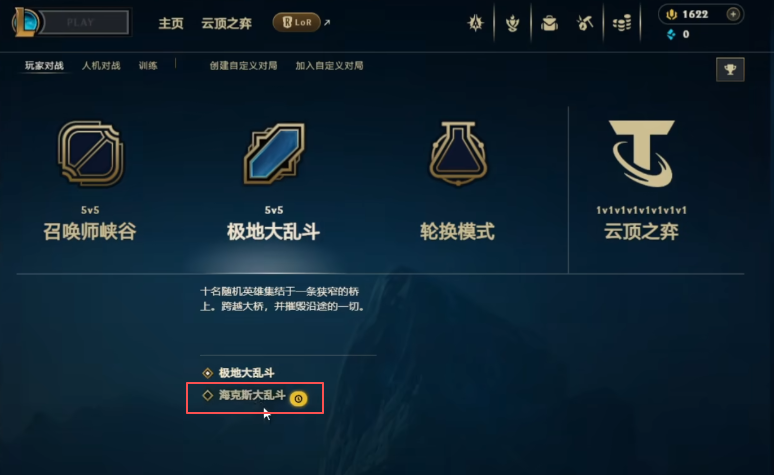The width and height of the screenshot is (774, 475).
Task: Go to the 主页 home menu
Action: (171, 23)
